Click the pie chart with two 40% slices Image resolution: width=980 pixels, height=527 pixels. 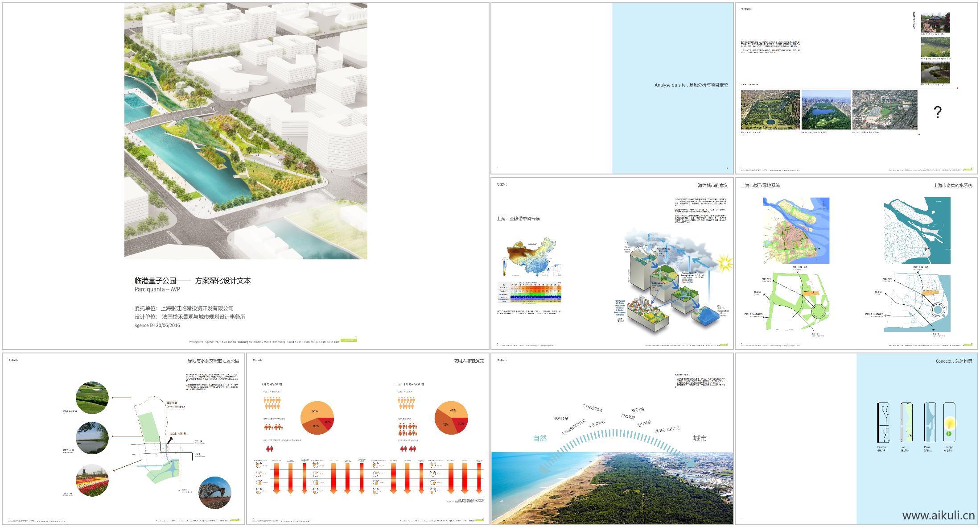pyautogui.click(x=451, y=418)
